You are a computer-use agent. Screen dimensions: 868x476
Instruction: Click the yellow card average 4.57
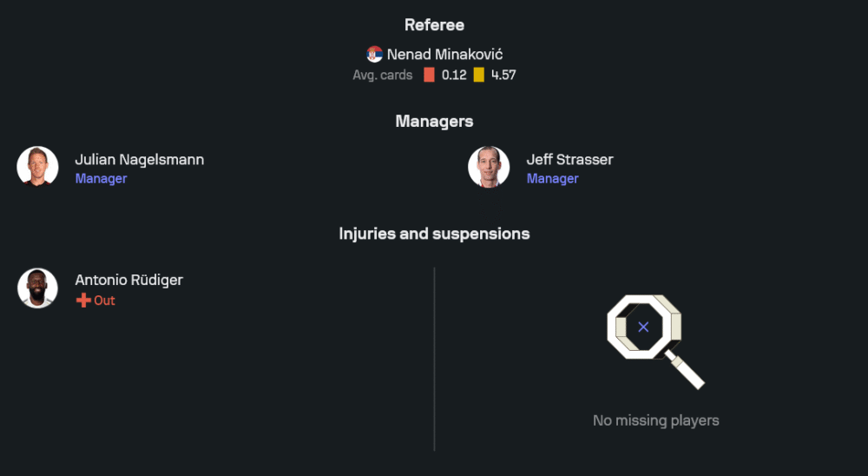tap(503, 75)
